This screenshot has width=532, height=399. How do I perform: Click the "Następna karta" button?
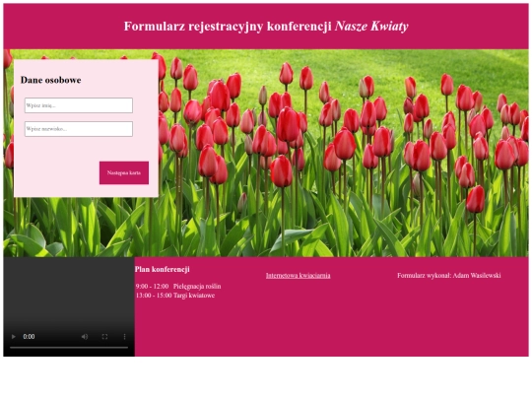tap(124, 172)
